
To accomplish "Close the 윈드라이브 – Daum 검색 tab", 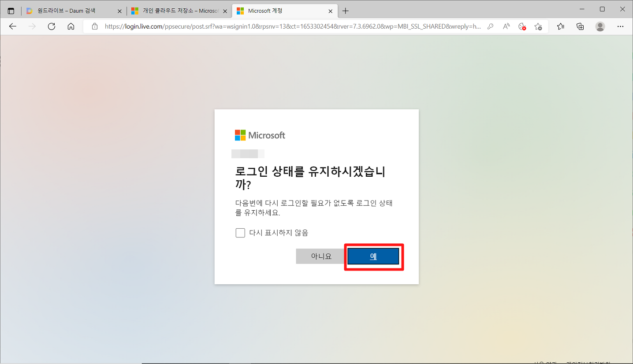I will coord(119,11).
